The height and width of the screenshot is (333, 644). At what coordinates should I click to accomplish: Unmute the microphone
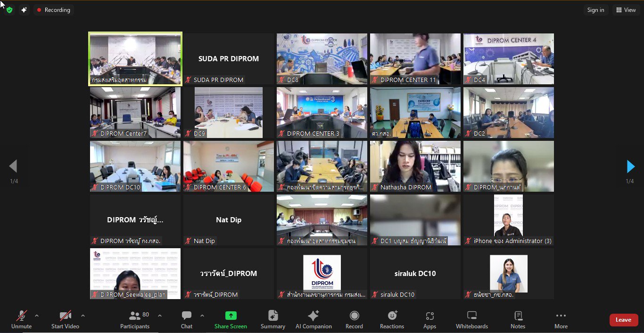pyautogui.click(x=22, y=320)
